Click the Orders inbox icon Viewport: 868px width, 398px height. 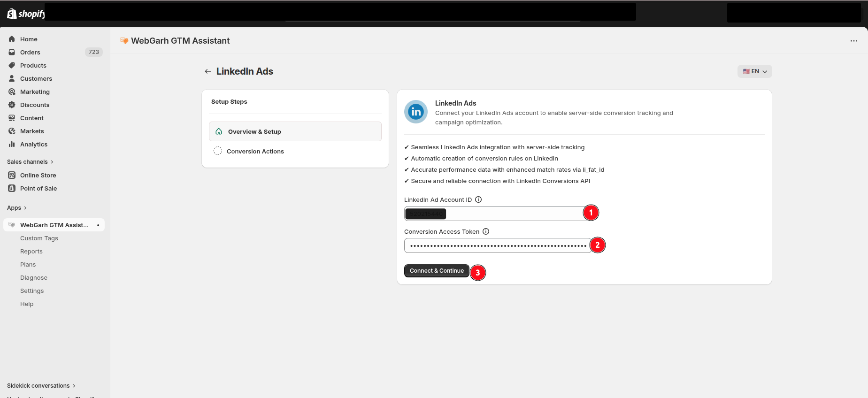click(12, 52)
